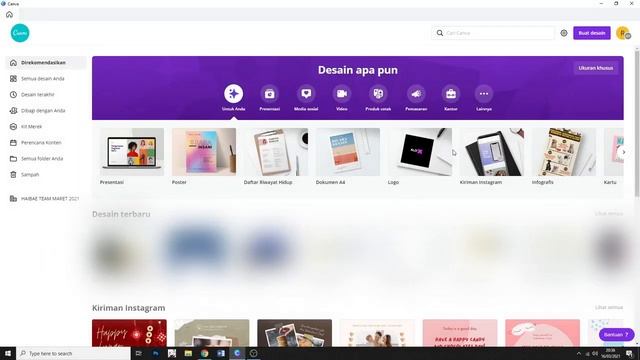
Task: Open Semua folder Anda
Action: [46, 158]
